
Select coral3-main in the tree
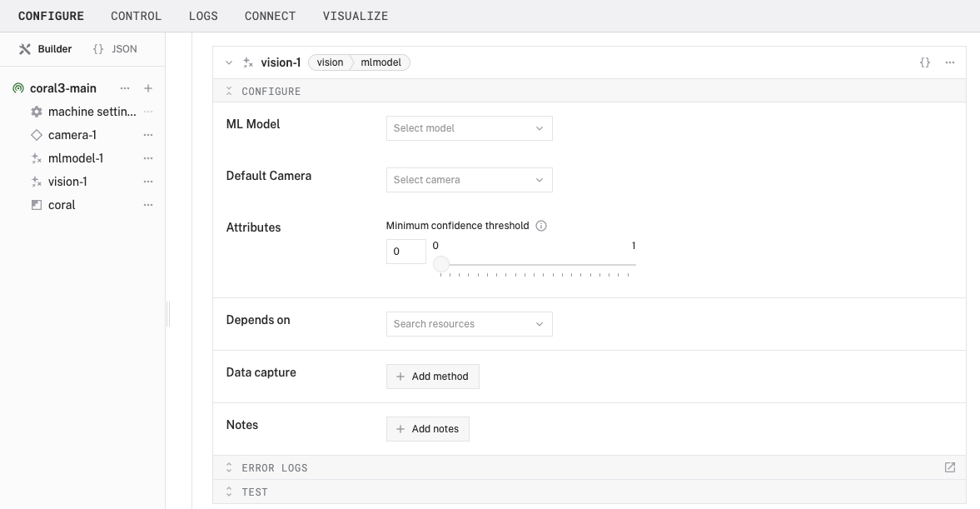click(63, 88)
